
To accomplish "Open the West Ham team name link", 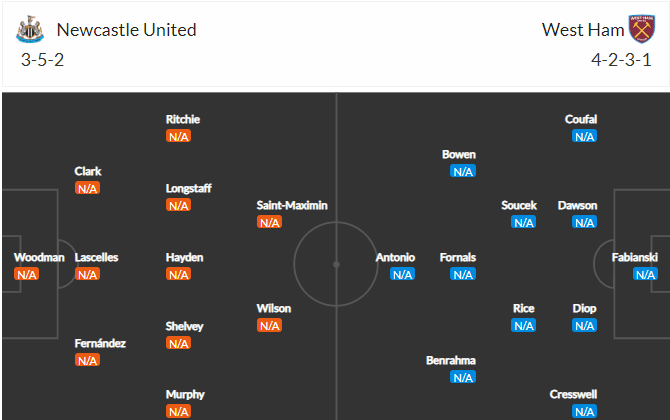I will pos(583,30).
